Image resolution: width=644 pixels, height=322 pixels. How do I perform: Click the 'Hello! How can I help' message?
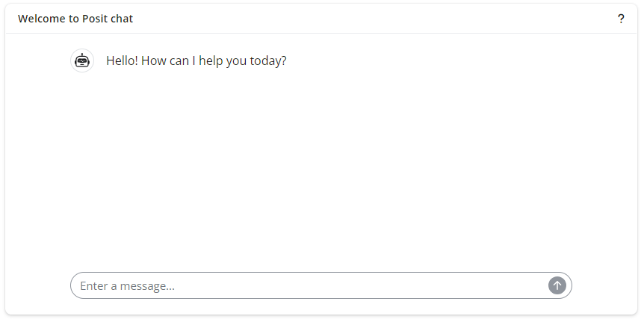click(196, 61)
